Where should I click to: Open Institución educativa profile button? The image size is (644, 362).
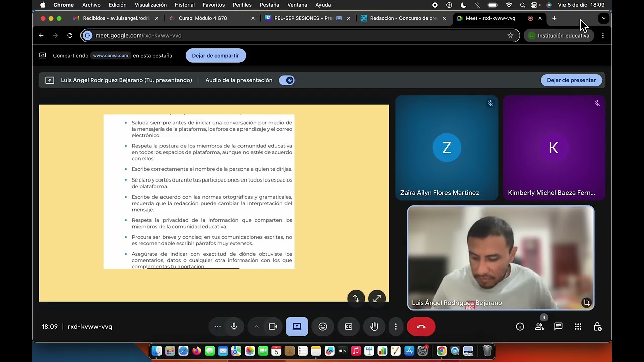558,36
